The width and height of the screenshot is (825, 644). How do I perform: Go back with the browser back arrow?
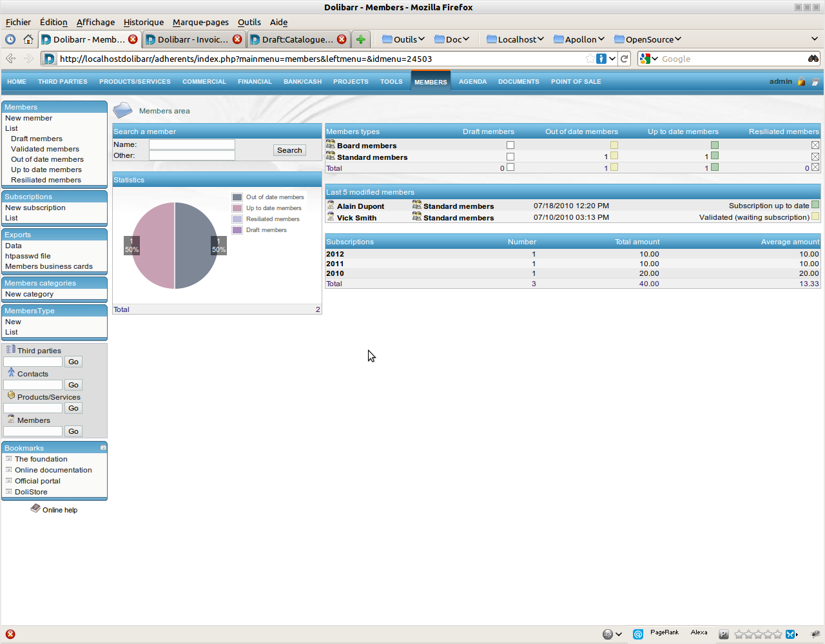coord(10,59)
